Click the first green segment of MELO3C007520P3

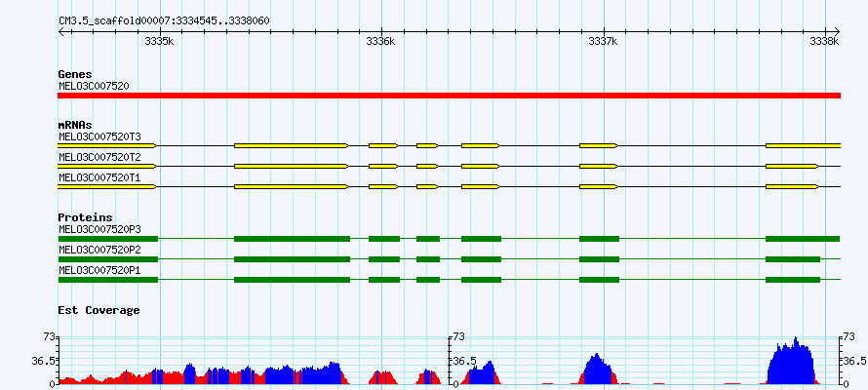108,239
